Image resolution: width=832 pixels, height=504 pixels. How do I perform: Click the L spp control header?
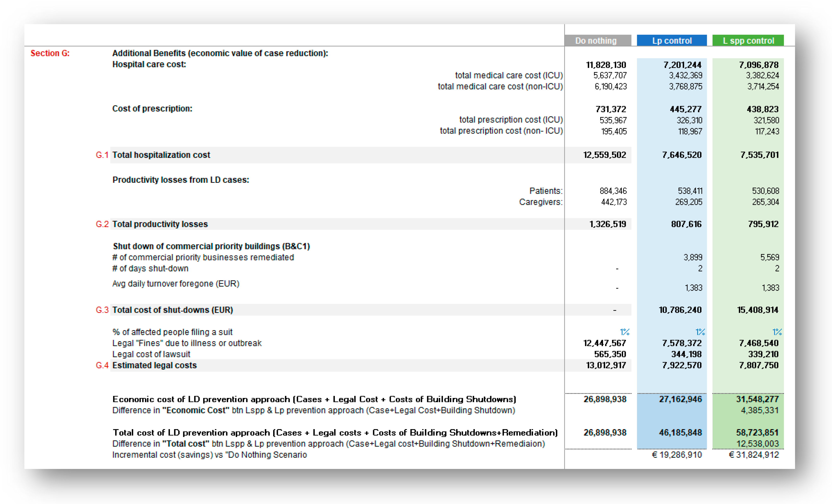pos(748,40)
